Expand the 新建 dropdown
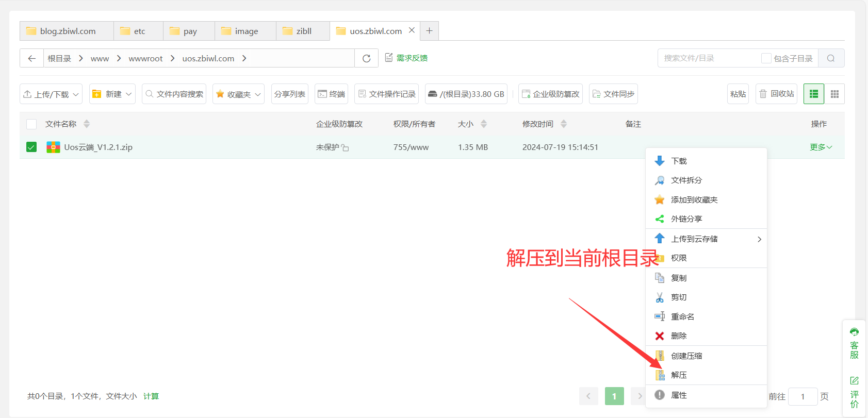 pos(112,94)
